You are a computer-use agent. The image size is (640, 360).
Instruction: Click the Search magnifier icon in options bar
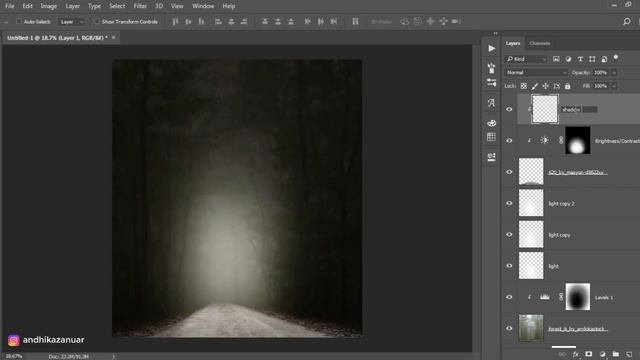pyautogui.click(x=627, y=22)
